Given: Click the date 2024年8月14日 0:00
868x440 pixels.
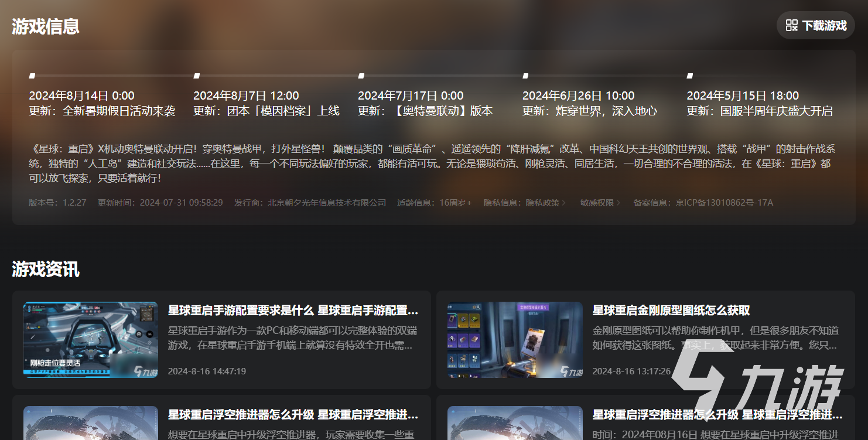Looking at the screenshot, I should pyautogui.click(x=81, y=95).
